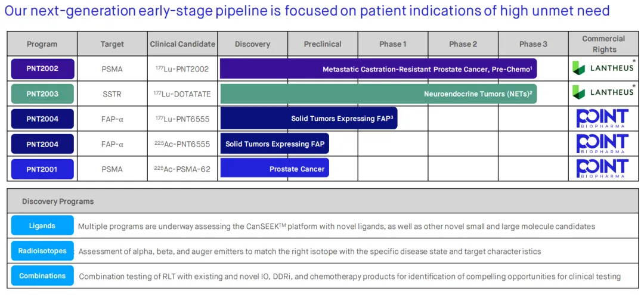This screenshot has width=644, height=295.
Task: Click the 177Lu-DOTATATE clinical candidate cell
Action: pyautogui.click(x=182, y=94)
